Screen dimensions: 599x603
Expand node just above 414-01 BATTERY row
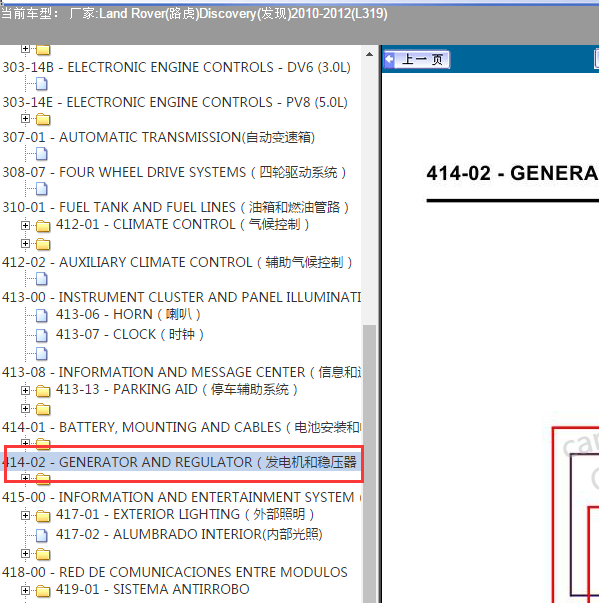[25, 408]
